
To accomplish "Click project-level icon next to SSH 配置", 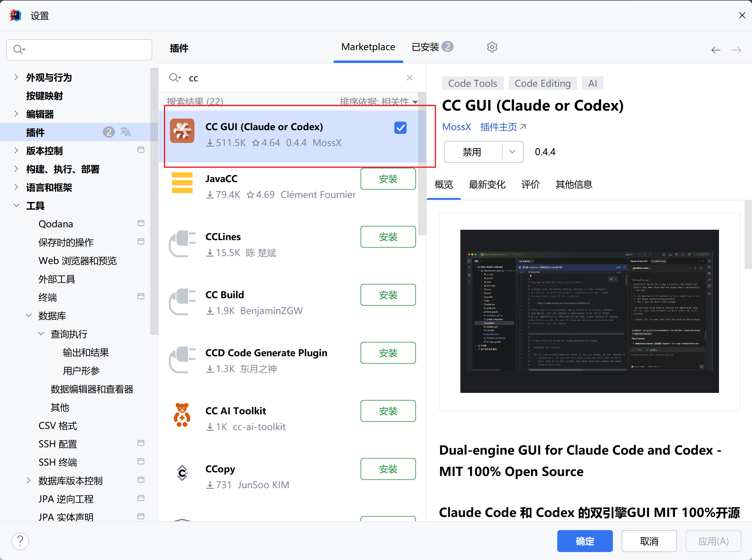I will [x=141, y=443].
